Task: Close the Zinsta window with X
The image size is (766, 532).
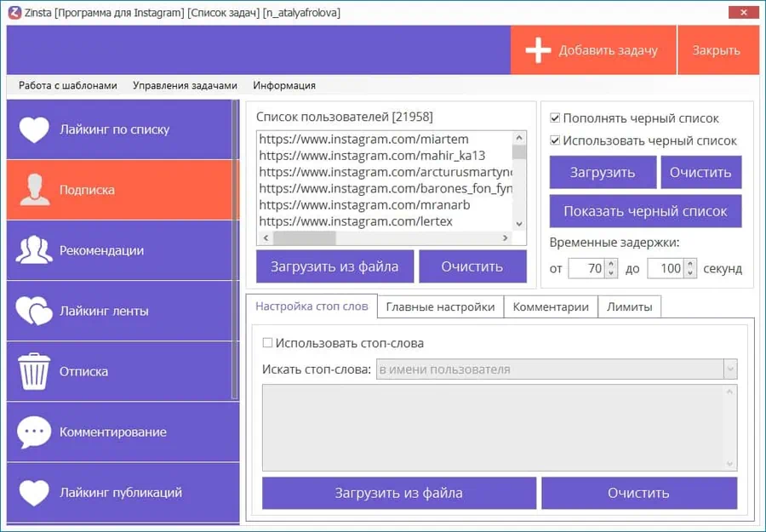Action: point(744,13)
